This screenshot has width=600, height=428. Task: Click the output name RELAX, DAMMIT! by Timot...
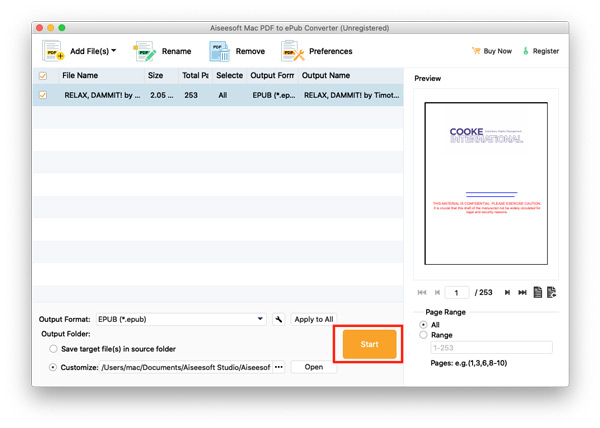coord(351,95)
